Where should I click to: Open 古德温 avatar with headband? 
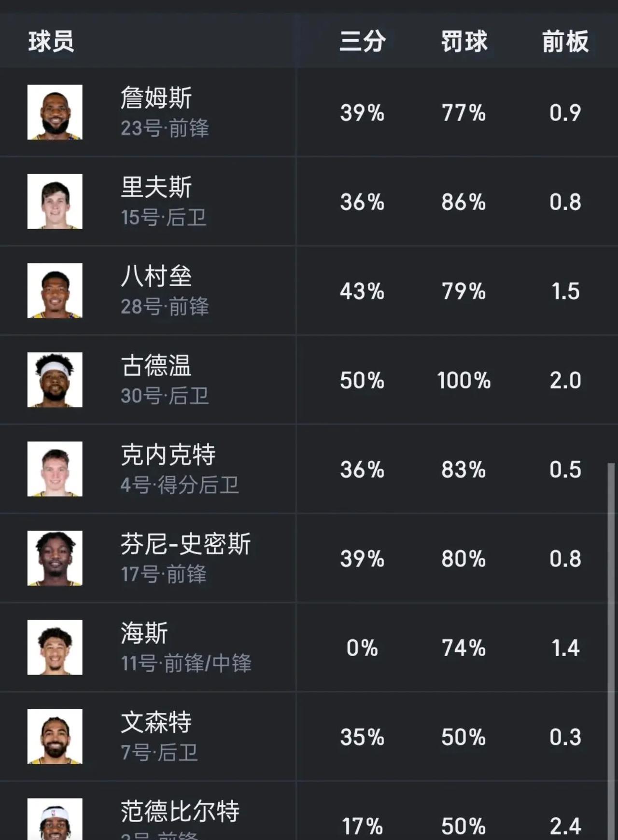click(x=55, y=380)
